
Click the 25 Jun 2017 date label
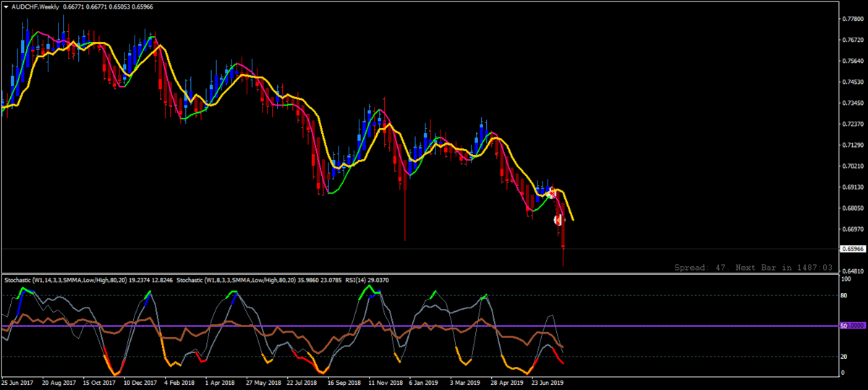17,382
